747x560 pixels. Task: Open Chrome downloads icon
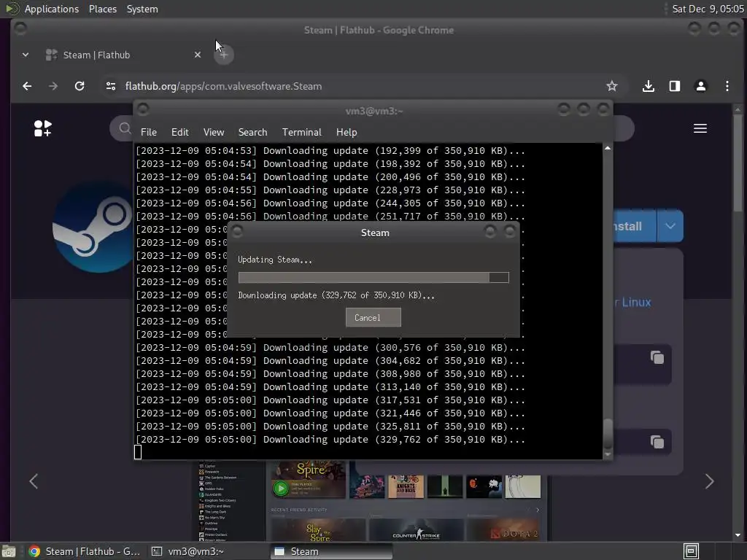click(x=648, y=86)
